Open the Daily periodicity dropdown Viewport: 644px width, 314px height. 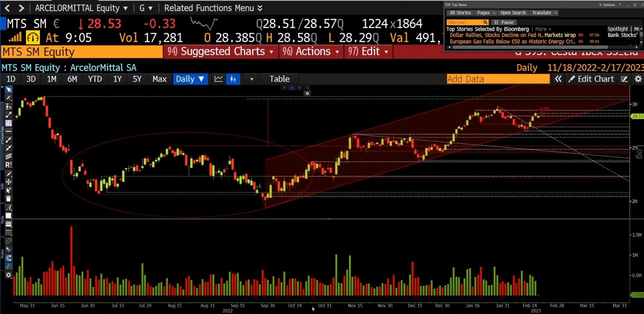190,79
